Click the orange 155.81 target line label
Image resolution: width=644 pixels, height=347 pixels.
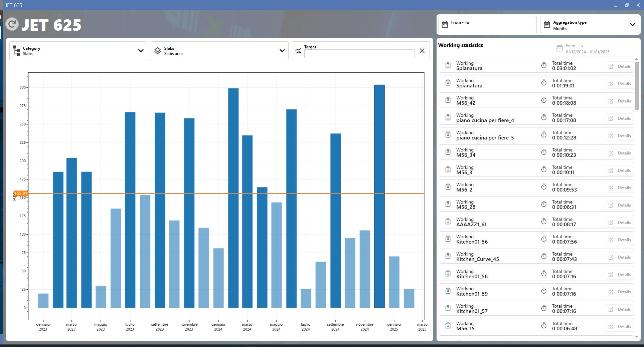20,193
